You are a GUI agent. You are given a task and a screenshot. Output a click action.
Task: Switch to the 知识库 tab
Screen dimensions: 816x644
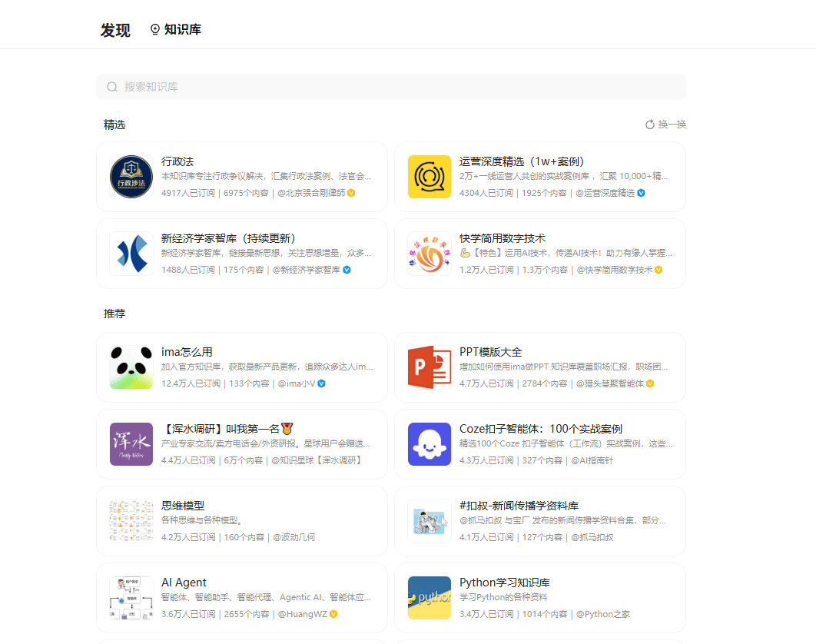tap(175, 30)
